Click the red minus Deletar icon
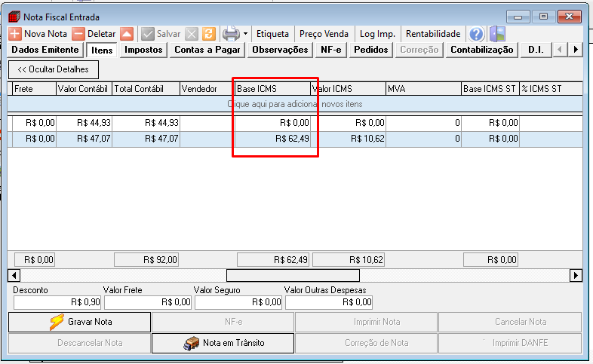Viewport: 593px width, 364px height. [x=78, y=34]
